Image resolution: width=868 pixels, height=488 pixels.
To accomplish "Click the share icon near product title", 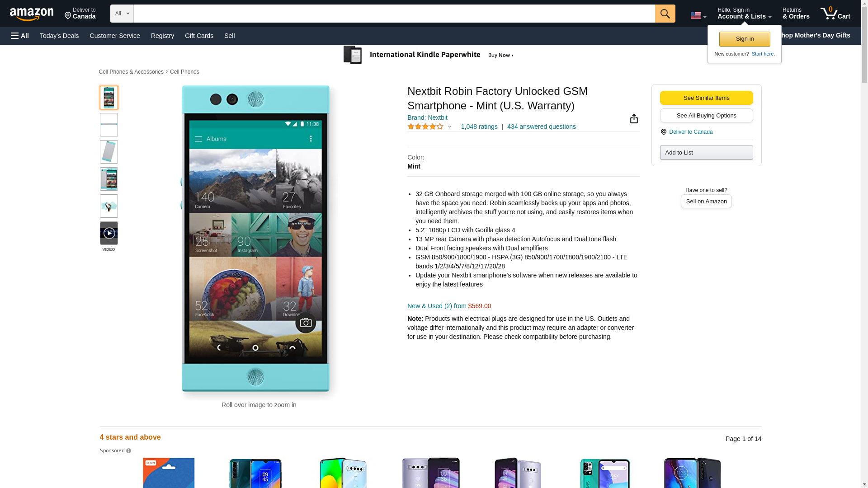I will pyautogui.click(x=634, y=118).
